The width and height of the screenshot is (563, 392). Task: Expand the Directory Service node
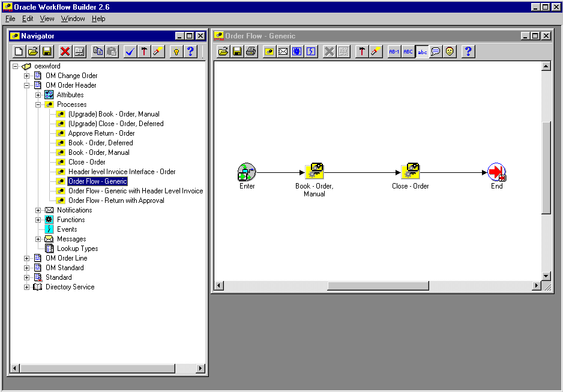(x=26, y=287)
